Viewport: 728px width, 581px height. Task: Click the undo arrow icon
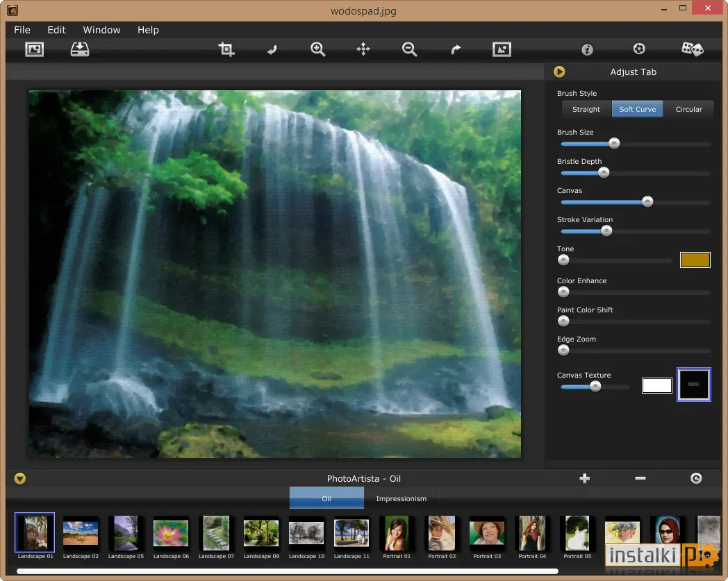(272, 50)
